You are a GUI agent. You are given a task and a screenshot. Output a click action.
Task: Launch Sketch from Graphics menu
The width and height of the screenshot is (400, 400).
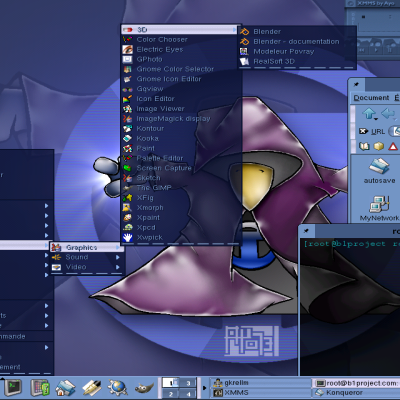click(180, 178)
